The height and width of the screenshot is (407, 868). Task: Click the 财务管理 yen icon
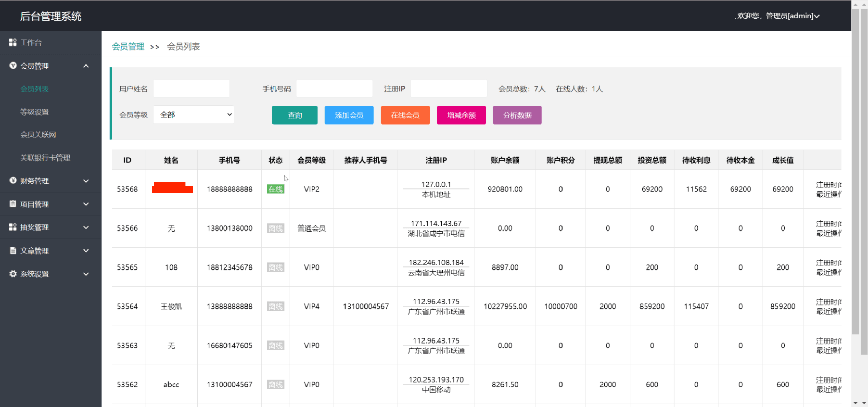coord(13,181)
